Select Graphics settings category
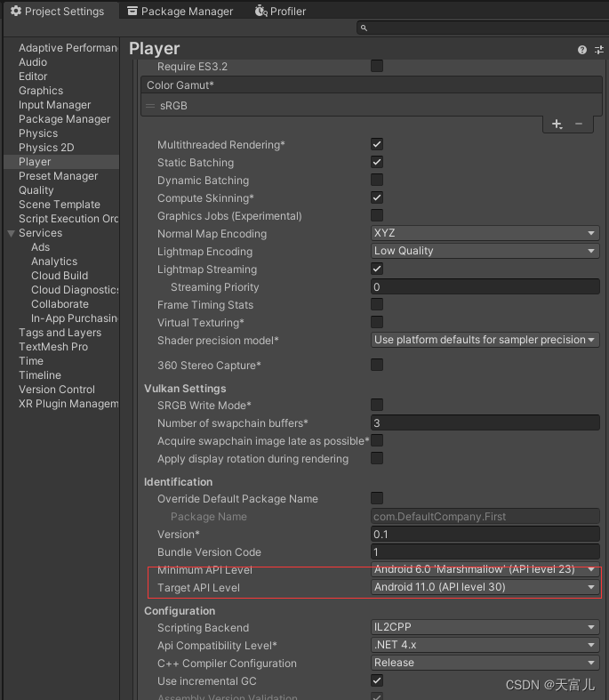 pyautogui.click(x=61, y=91)
